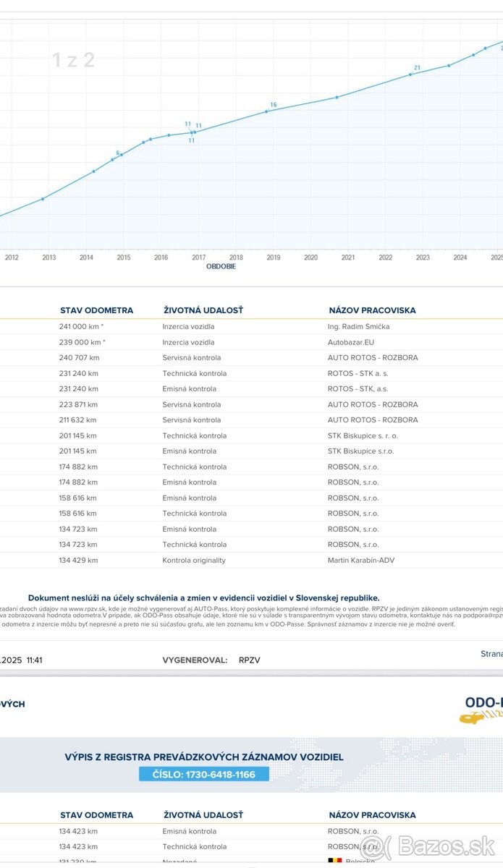Click the Belgian flag icon
503x868 pixels.
[335, 861]
